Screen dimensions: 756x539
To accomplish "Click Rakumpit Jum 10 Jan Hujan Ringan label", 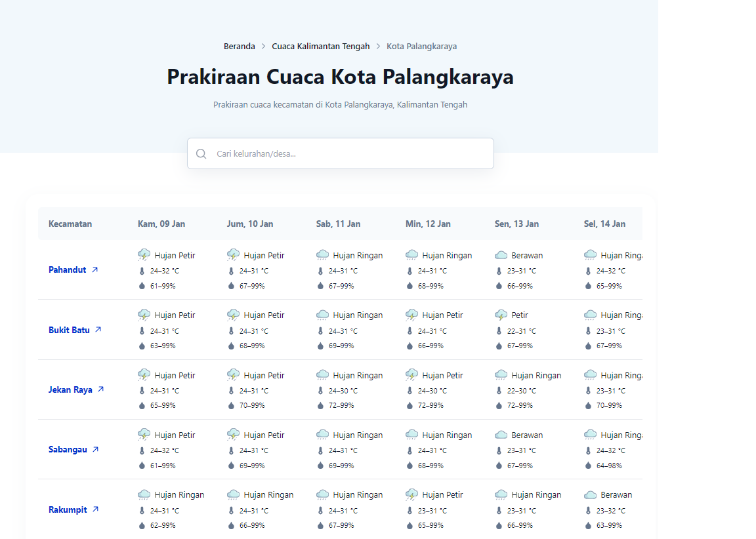I will (x=268, y=494).
